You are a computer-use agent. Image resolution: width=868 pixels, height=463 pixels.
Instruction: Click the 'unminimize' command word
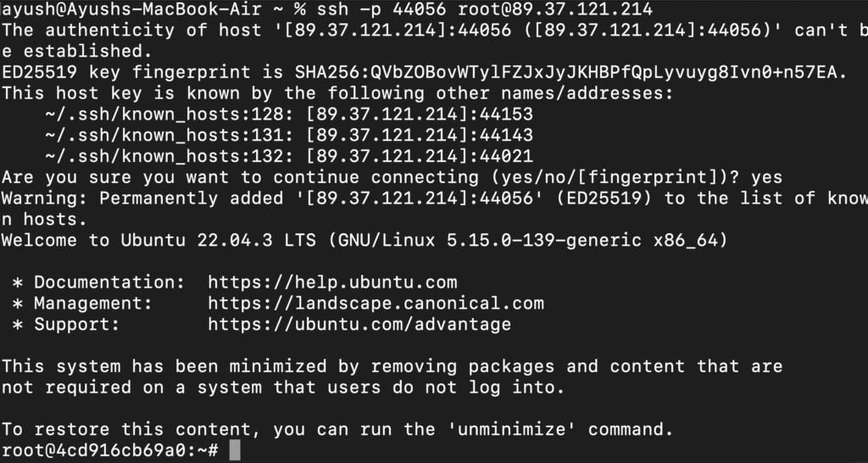(x=516, y=429)
